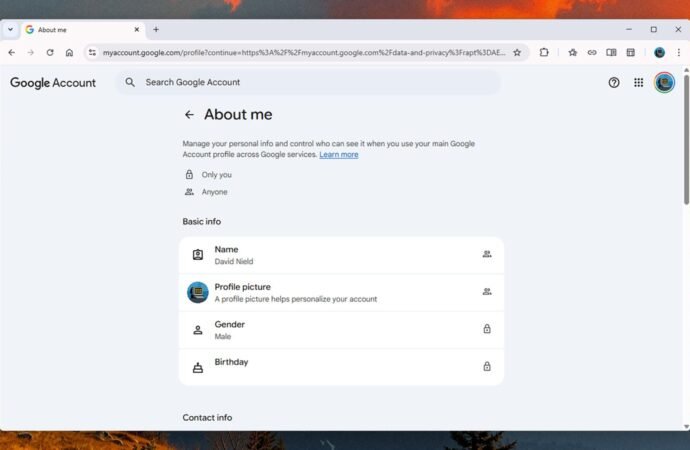The image size is (690, 450).
Task: Click the Contact info heading
Action: (207, 417)
